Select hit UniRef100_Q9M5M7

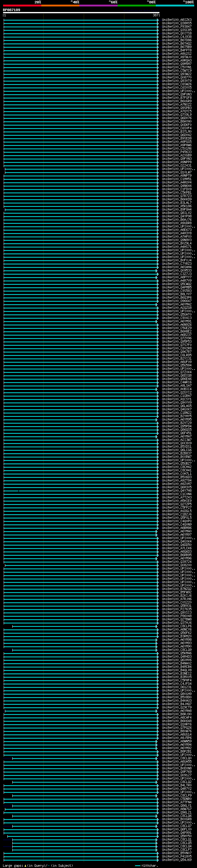(177, 64)
